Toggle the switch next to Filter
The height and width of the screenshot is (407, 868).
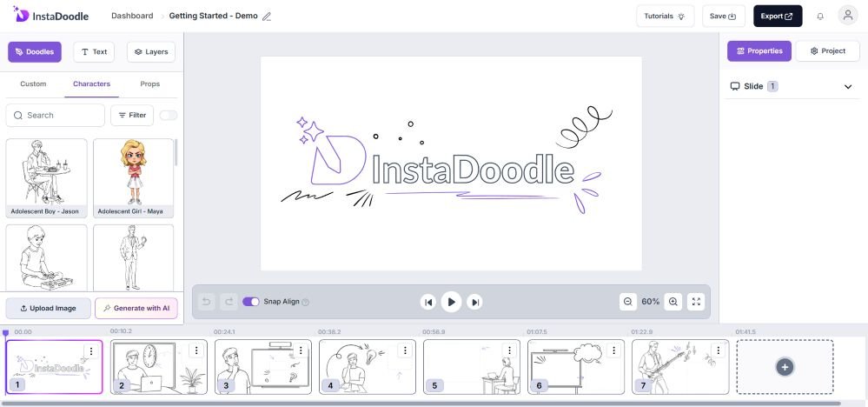pyautogui.click(x=169, y=115)
